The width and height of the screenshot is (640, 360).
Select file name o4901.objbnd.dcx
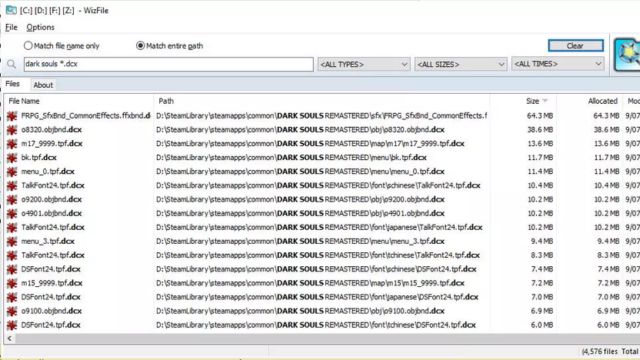51,213
